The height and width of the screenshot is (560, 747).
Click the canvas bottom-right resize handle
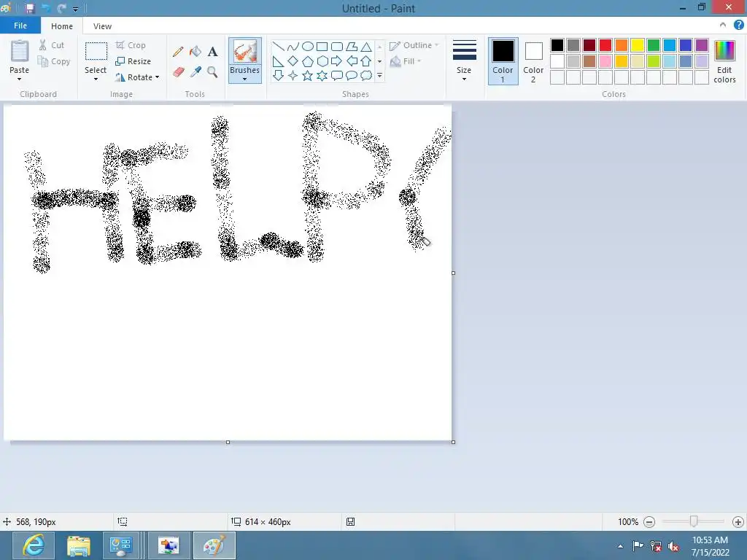pyautogui.click(x=453, y=442)
